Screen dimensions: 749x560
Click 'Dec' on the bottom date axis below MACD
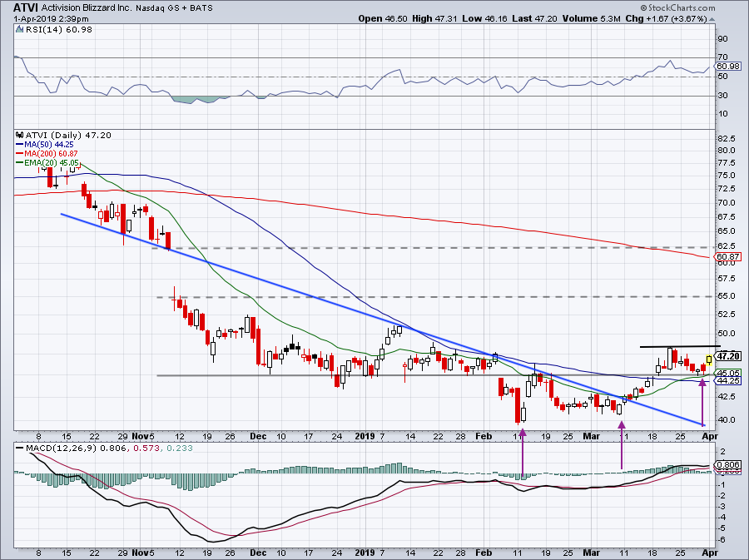258,553
